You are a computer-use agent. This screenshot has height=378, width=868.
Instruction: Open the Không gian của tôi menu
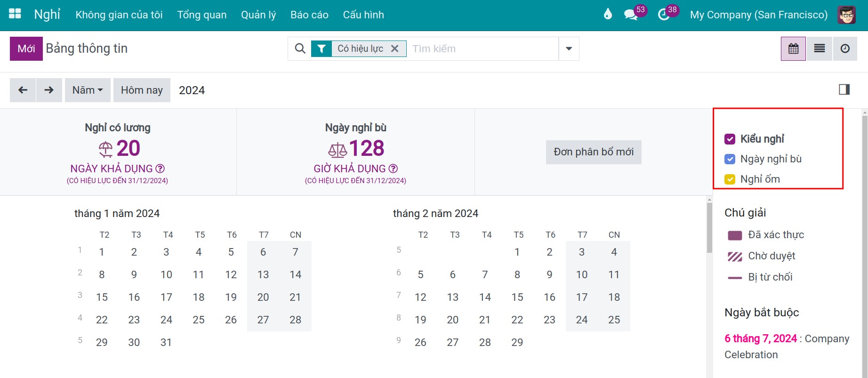pyautogui.click(x=119, y=15)
